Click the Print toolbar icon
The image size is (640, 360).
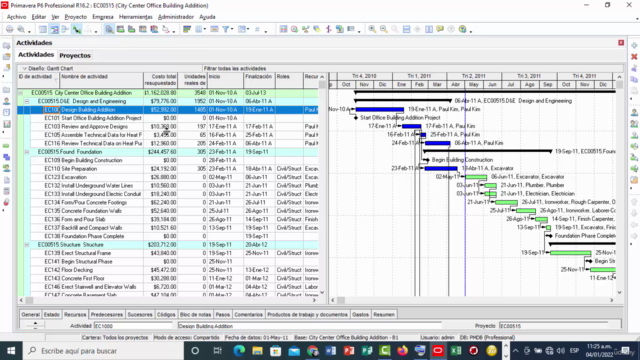(10, 29)
